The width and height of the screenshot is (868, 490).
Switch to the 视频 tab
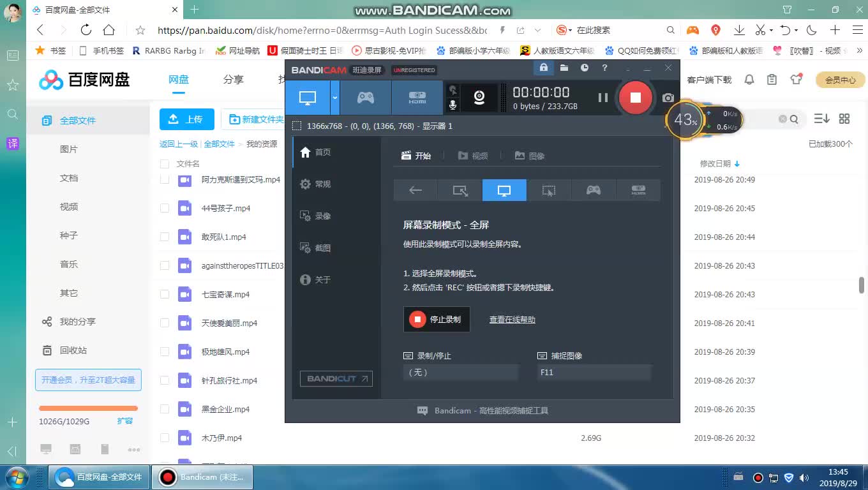click(x=472, y=156)
